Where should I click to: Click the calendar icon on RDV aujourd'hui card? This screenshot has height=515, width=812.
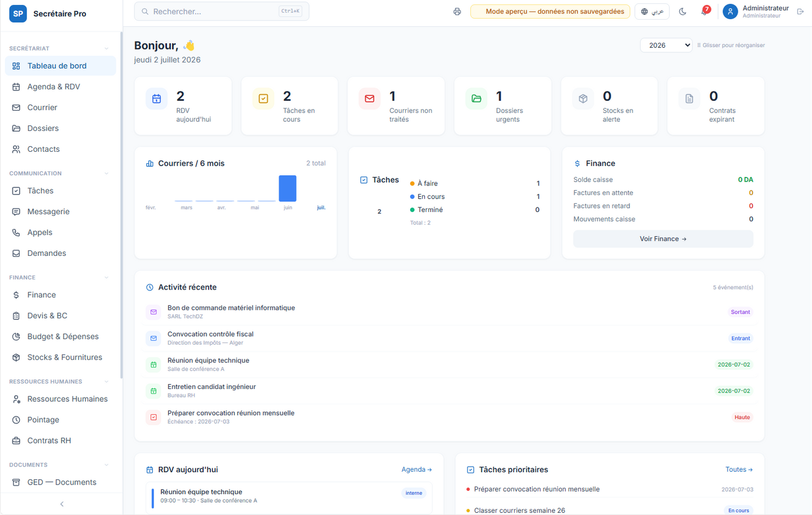click(x=157, y=98)
